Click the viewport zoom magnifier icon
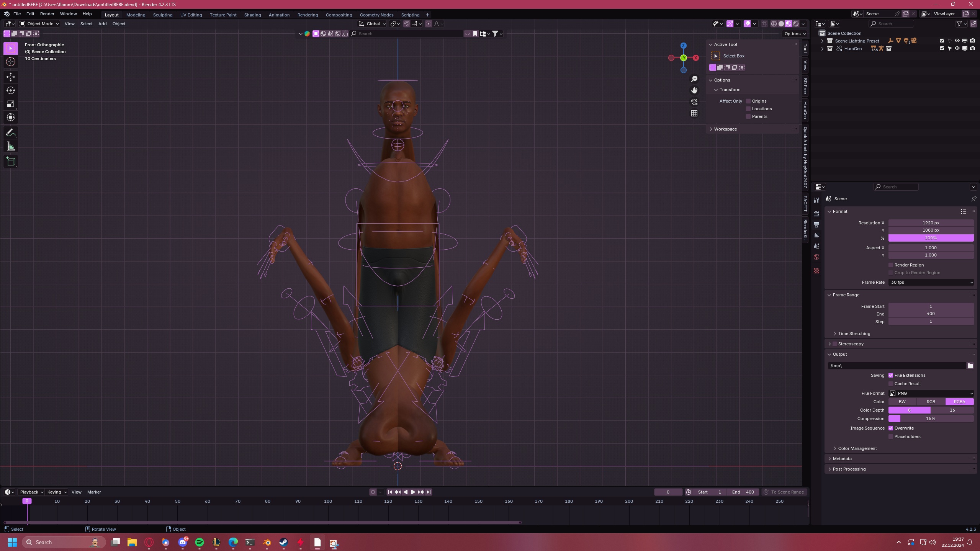This screenshot has height=551, width=980. [694, 79]
